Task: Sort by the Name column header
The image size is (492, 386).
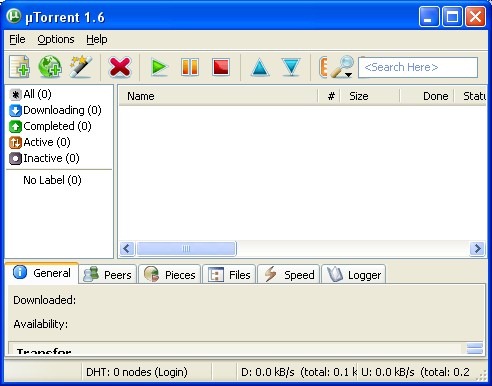Action: (x=218, y=96)
